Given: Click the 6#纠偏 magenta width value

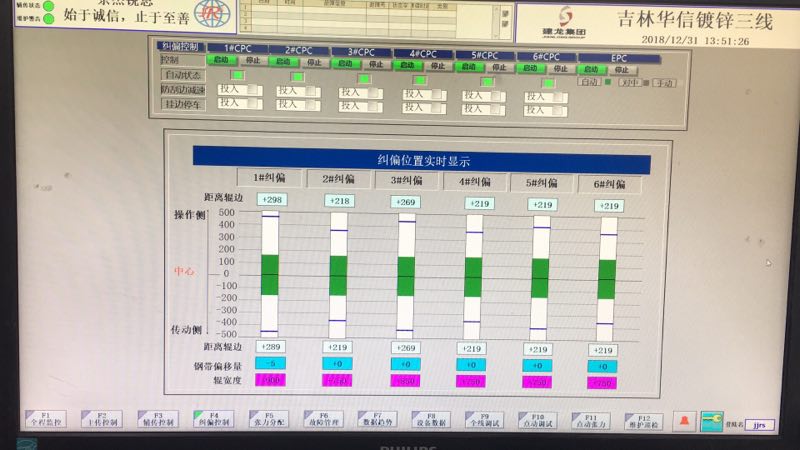Looking at the screenshot, I should click(602, 383).
